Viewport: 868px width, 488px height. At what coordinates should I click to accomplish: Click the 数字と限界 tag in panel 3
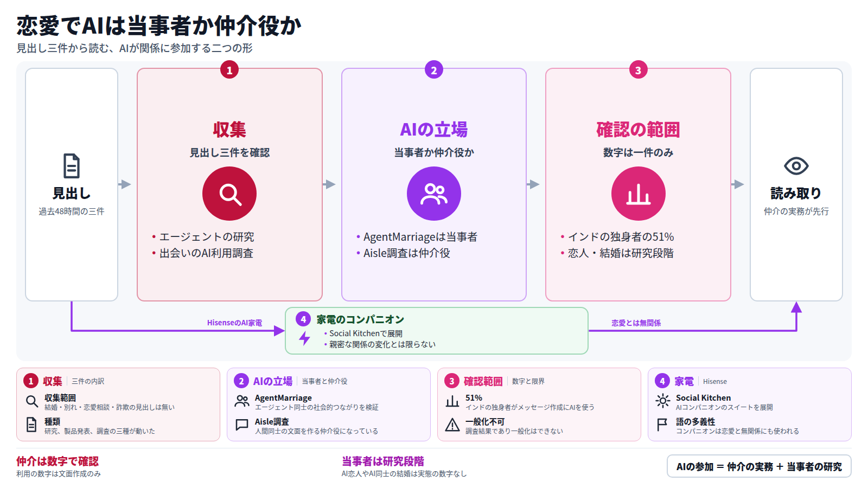[528, 382]
